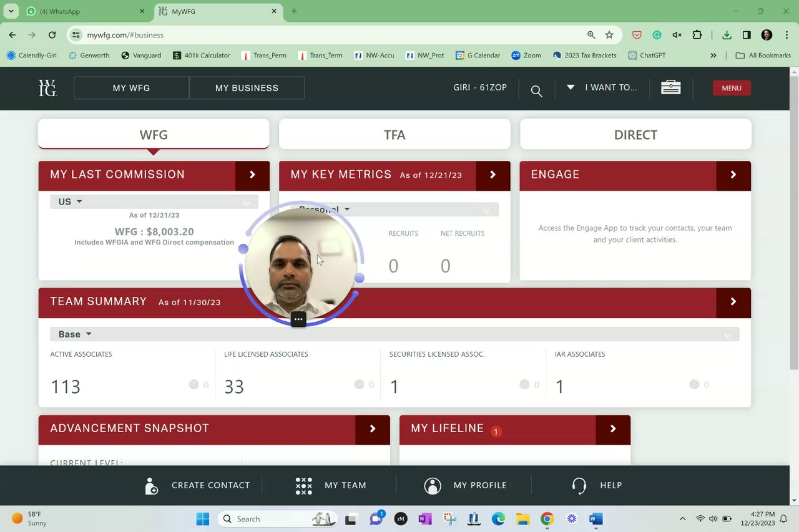This screenshot has height=532, width=799.
Task: Bookmark this page with star icon
Action: (x=609, y=35)
